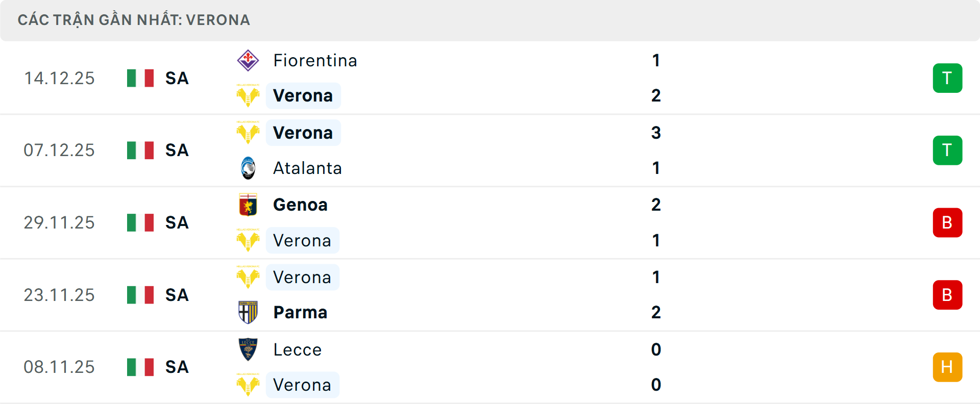Image resolution: width=980 pixels, height=404 pixels.
Task: Click the Fiorentina club crest icon
Action: tap(248, 61)
